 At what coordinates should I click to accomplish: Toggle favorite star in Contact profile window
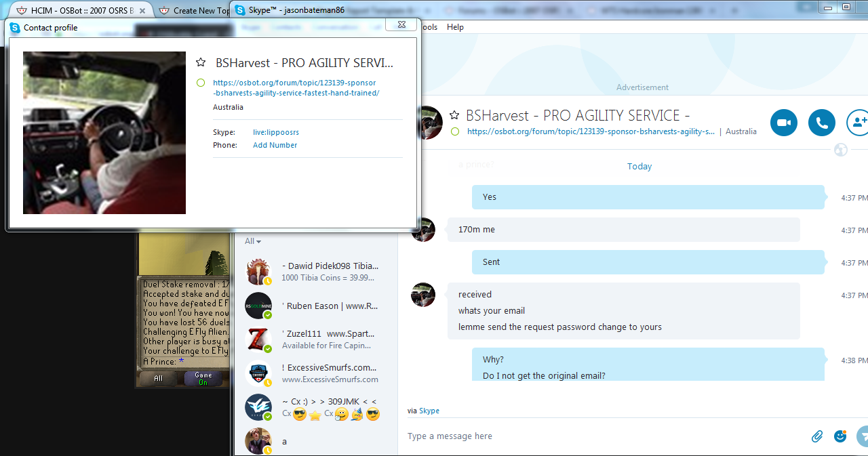[201, 62]
